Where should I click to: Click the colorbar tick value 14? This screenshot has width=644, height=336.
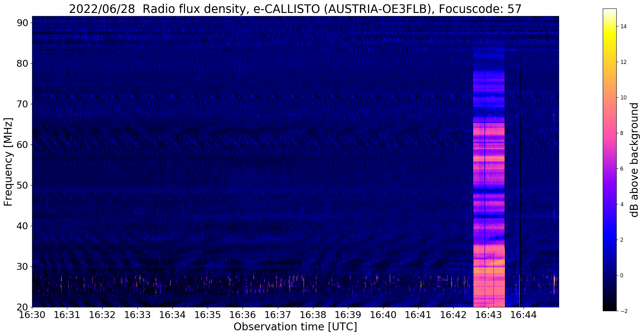tap(623, 26)
